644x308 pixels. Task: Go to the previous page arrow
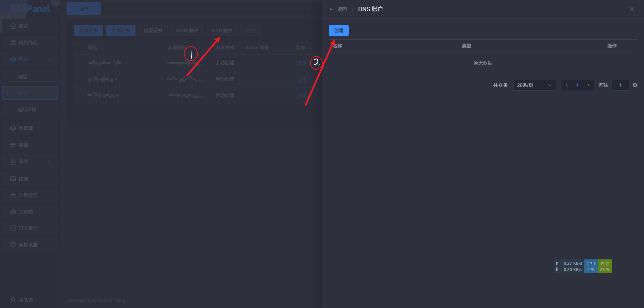click(x=567, y=85)
